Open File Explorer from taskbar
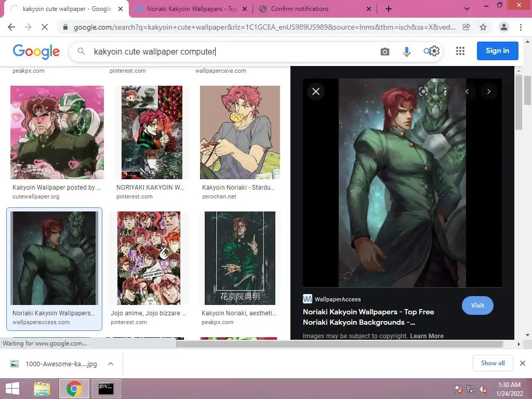 point(42,389)
